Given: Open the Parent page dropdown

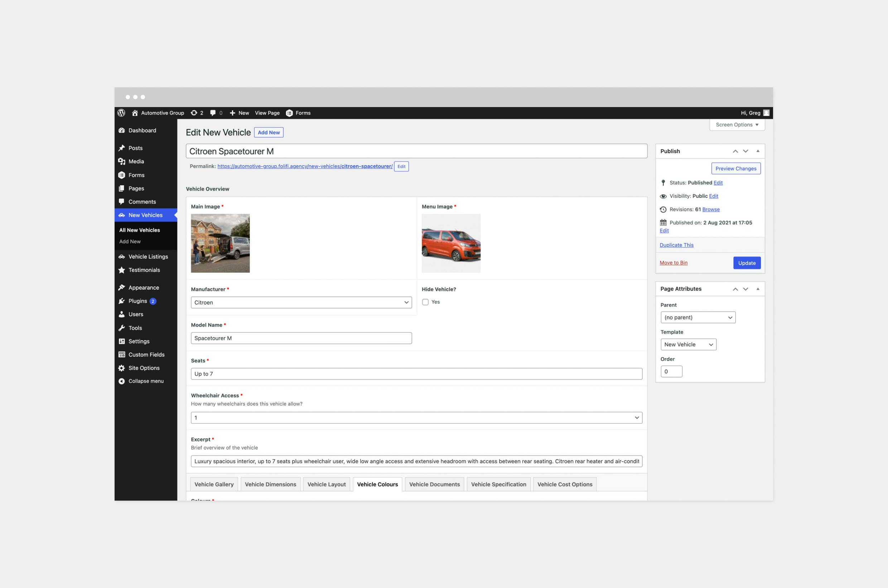Looking at the screenshot, I should (x=698, y=318).
